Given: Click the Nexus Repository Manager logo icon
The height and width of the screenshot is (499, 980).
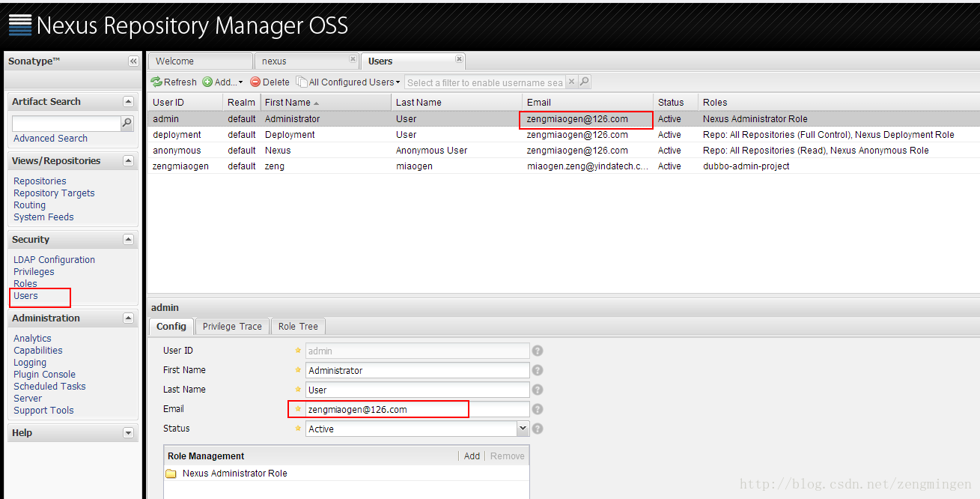Looking at the screenshot, I should coord(20,25).
